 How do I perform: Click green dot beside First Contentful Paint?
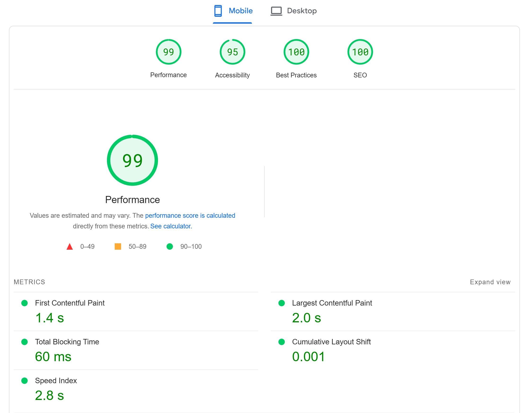tap(25, 303)
